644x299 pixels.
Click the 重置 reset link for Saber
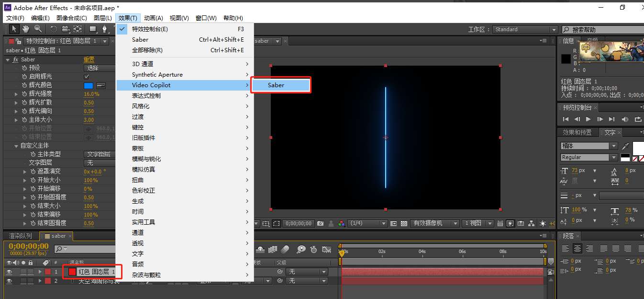(x=89, y=59)
